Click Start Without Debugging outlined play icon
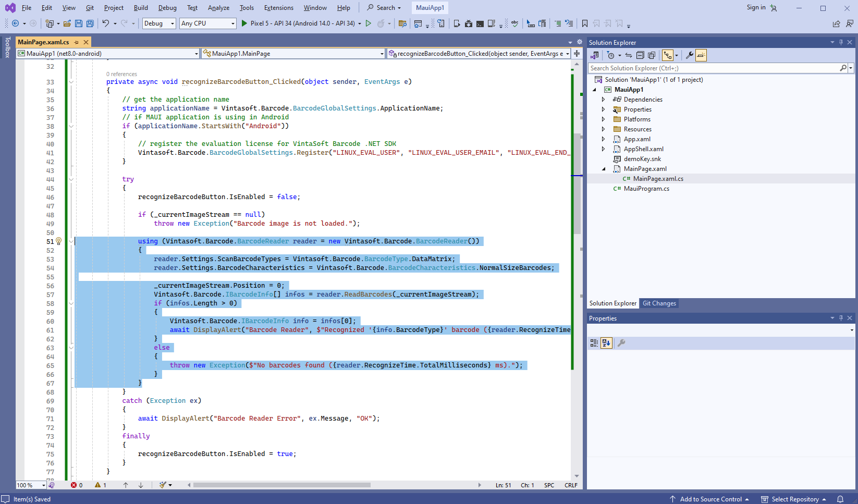 (369, 23)
